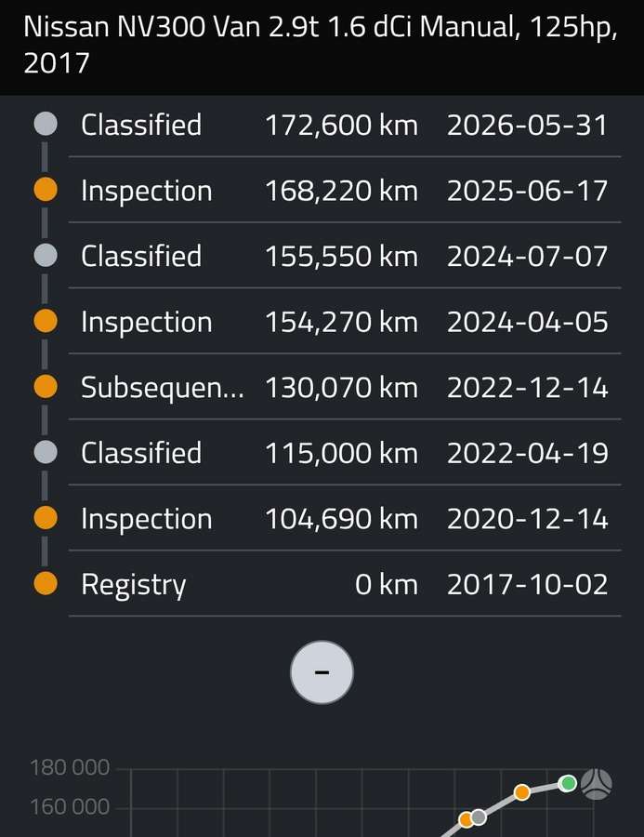The width and height of the screenshot is (644, 837).
Task: Click the gray logo icon at chart corner
Action: pyautogui.click(x=596, y=784)
